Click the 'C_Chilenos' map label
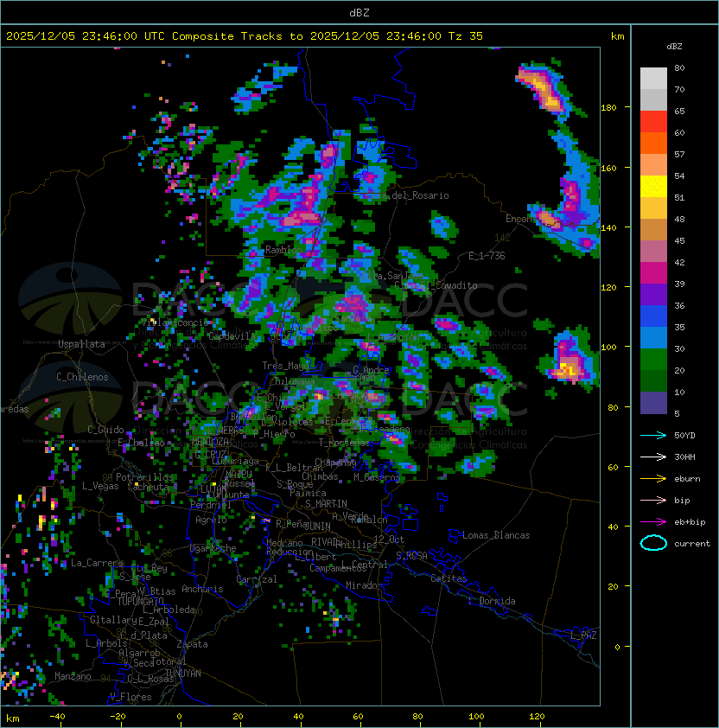719x728 pixels. pyautogui.click(x=82, y=377)
